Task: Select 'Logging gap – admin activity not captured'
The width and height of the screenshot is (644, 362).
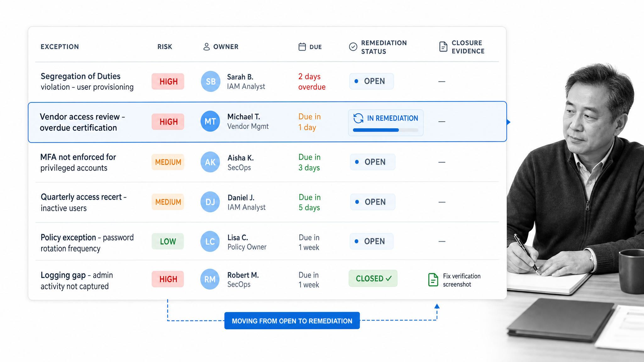Action: [77, 280]
